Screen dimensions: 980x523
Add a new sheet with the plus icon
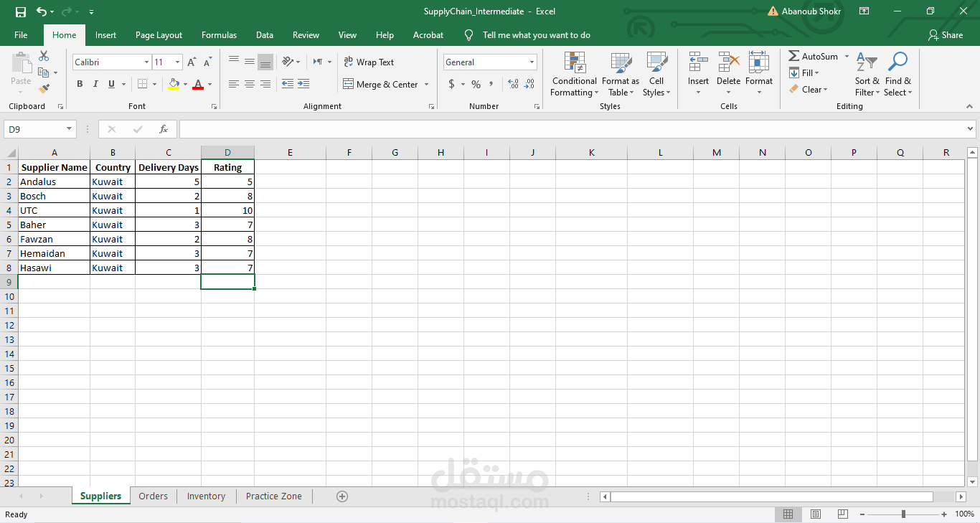click(342, 496)
